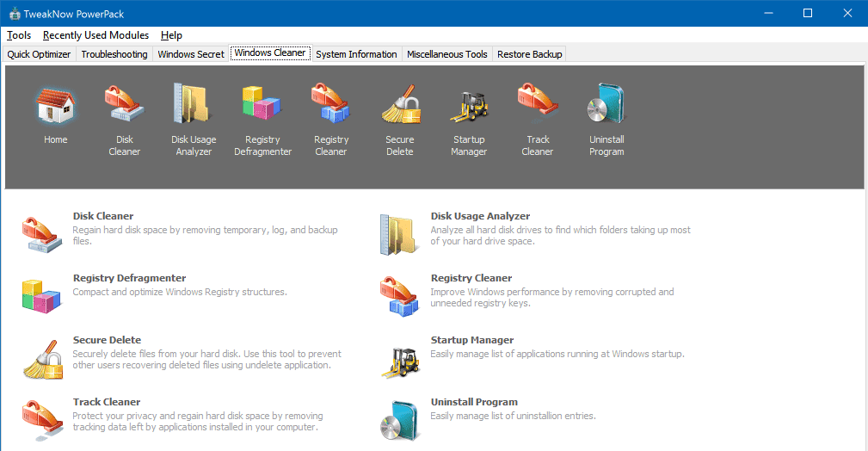
Task: Click Startup Manager forklift icon in list
Action: coord(400,362)
